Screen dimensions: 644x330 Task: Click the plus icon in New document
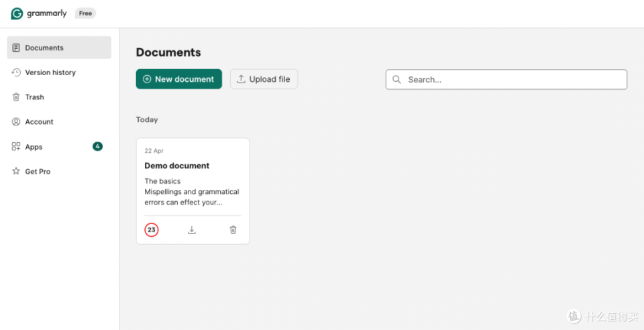click(x=147, y=79)
